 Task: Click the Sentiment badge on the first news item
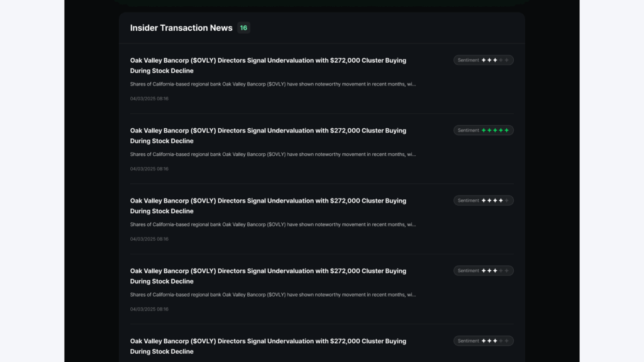(484, 60)
